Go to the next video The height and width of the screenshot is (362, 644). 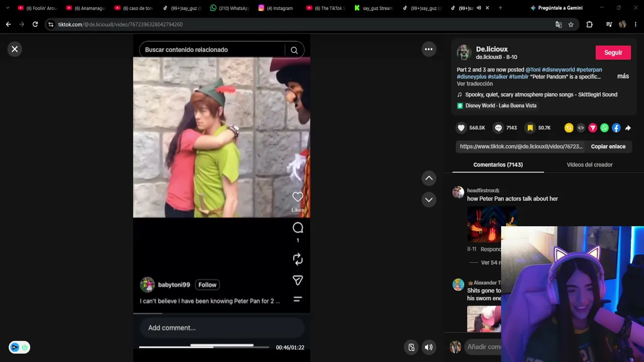[x=429, y=200]
